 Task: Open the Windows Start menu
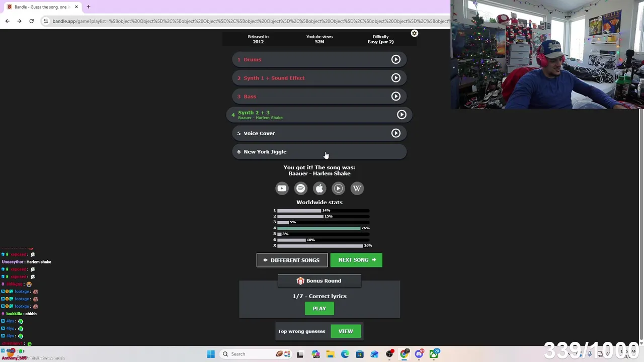click(x=211, y=354)
